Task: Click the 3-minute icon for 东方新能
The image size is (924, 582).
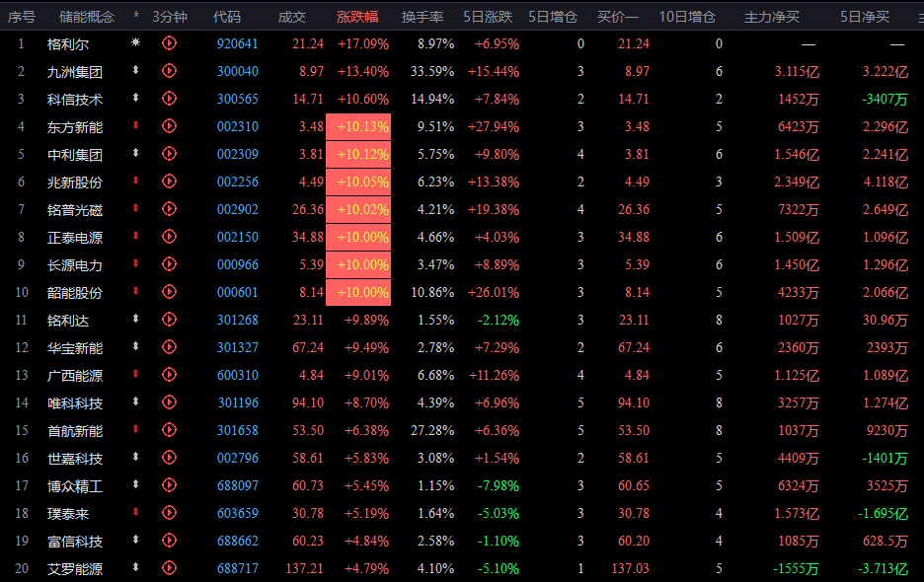Action: pyautogui.click(x=169, y=126)
